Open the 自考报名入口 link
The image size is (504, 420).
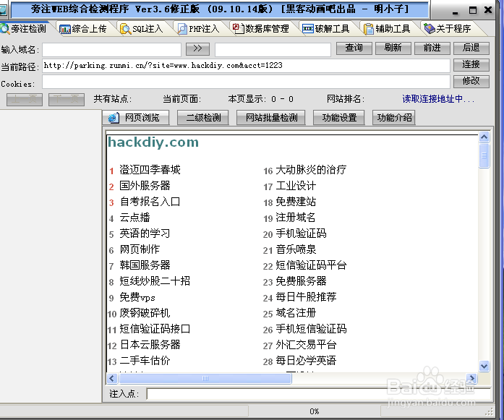[x=150, y=202]
